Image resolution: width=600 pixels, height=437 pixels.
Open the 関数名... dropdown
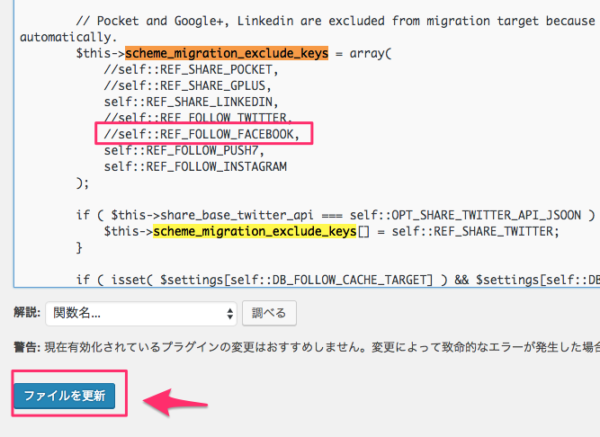141,313
